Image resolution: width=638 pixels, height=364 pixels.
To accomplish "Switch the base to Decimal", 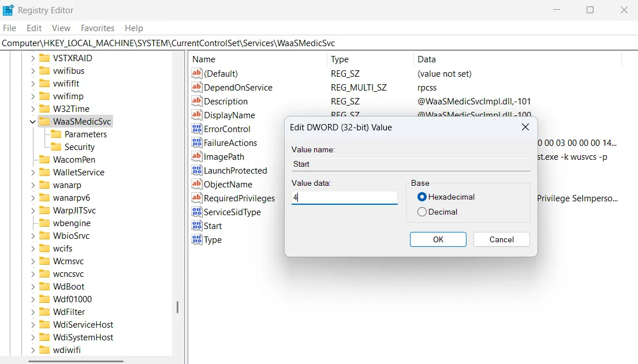I will tap(421, 211).
